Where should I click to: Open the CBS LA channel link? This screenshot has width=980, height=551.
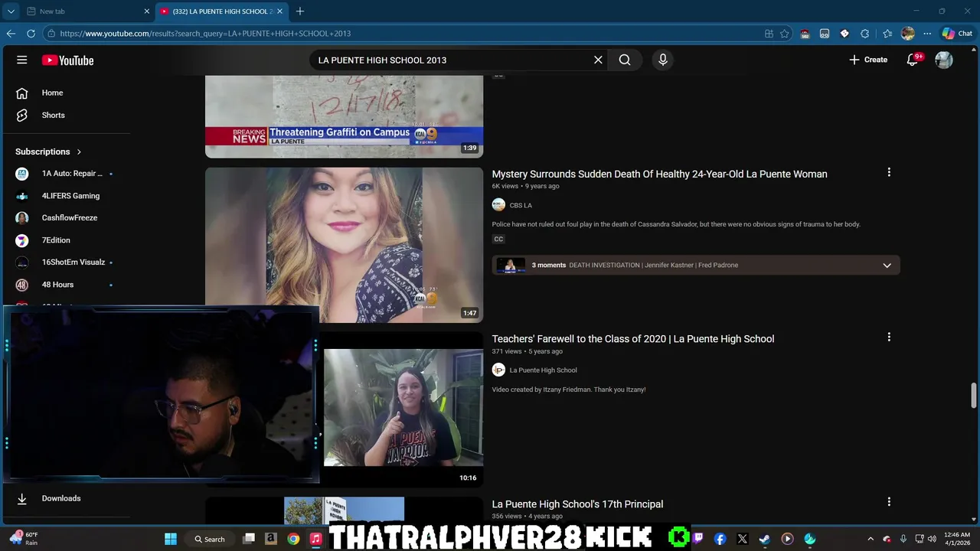tap(521, 205)
